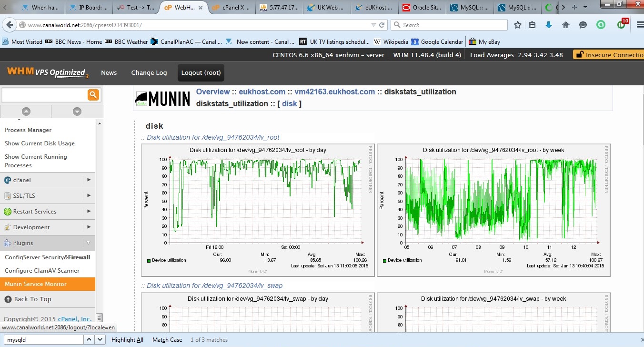Click the sidebar vertical scrollbar

pyautogui.click(x=99, y=221)
